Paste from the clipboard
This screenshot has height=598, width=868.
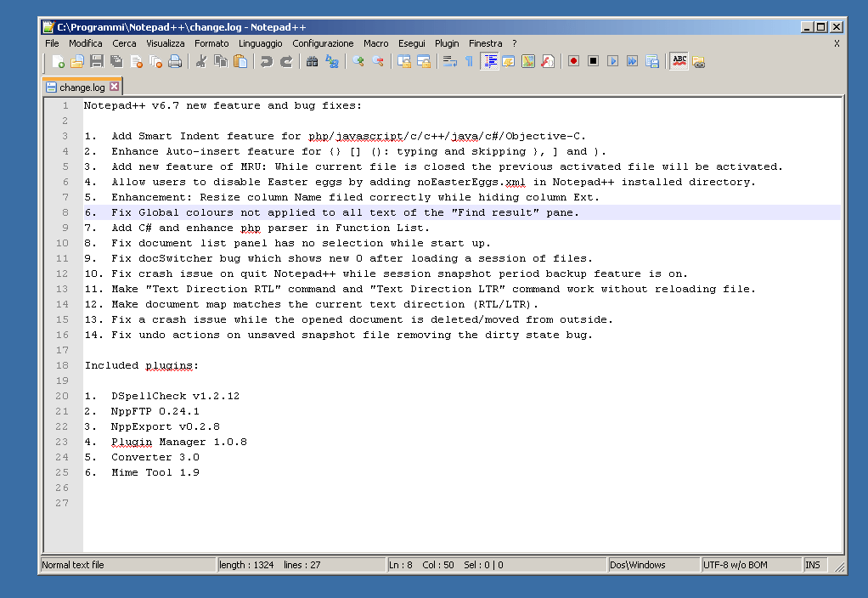(240, 60)
